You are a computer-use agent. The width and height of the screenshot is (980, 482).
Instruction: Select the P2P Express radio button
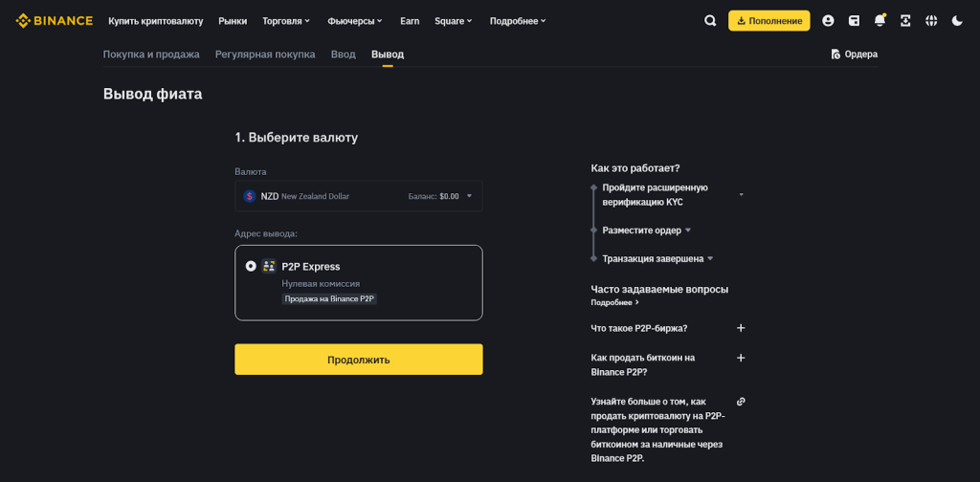[251, 266]
